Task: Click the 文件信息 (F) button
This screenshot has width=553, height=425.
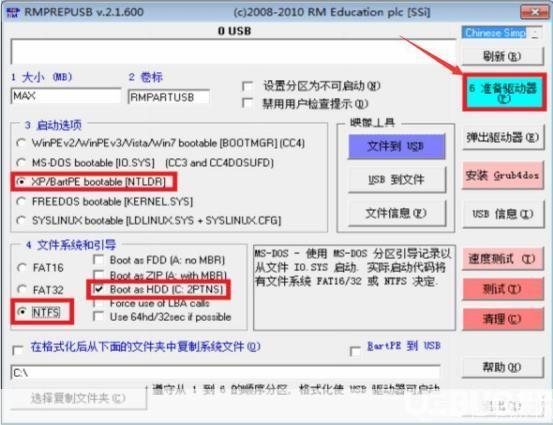Action: pyautogui.click(x=396, y=213)
